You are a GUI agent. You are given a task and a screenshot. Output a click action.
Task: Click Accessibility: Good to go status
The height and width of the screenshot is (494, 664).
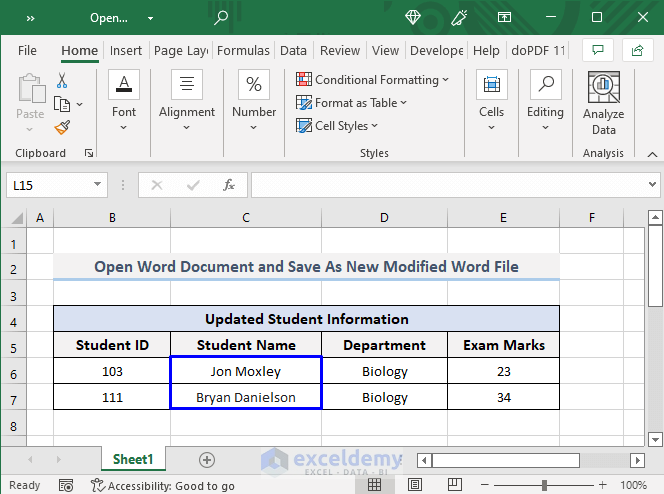(163, 486)
